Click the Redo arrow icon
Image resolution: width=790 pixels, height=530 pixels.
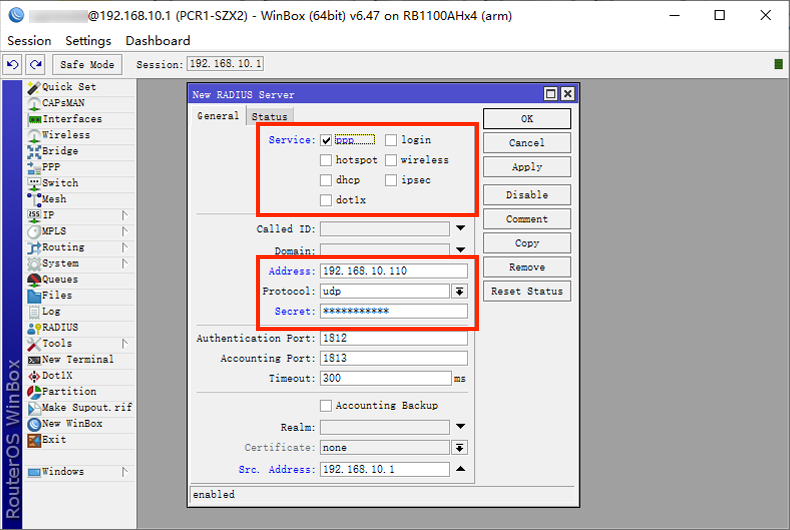(x=36, y=64)
